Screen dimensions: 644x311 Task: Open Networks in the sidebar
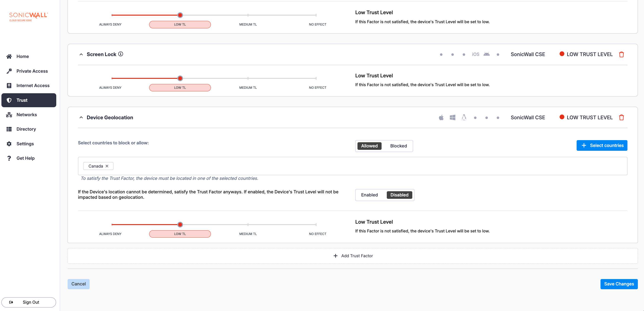point(26,115)
